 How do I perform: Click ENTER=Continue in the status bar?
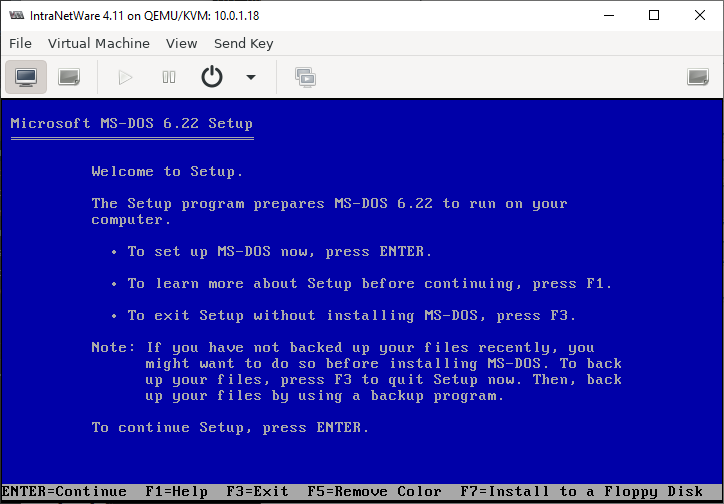pyautogui.click(x=64, y=492)
